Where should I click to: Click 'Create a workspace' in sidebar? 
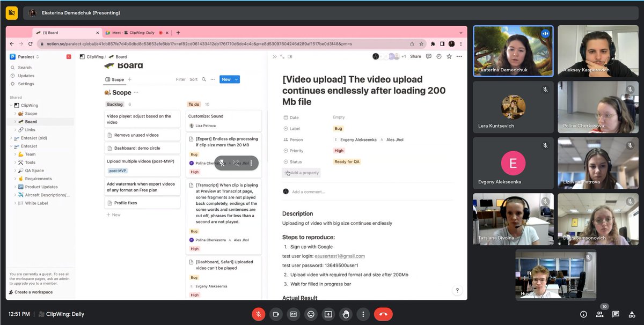tap(31, 292)
